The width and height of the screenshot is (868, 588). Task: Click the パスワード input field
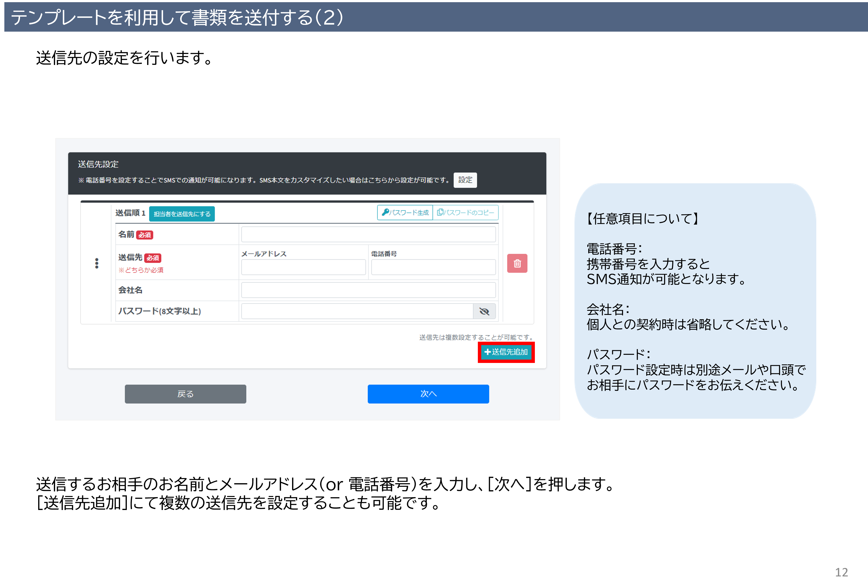(357, 311)
